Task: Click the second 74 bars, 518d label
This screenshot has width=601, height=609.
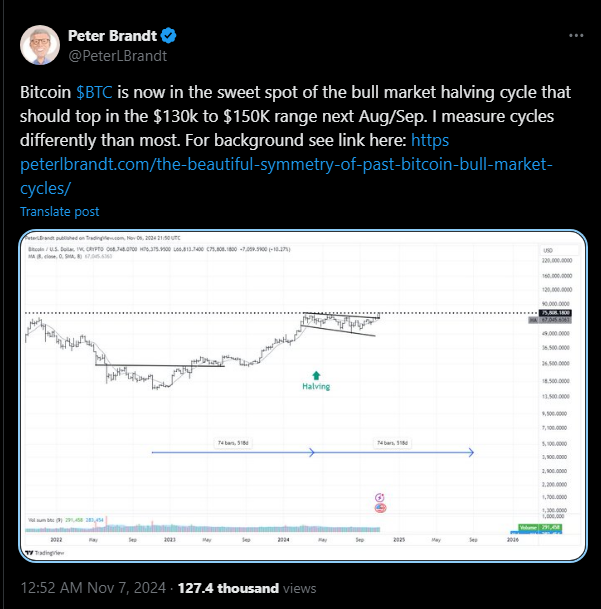Action: 393,442
